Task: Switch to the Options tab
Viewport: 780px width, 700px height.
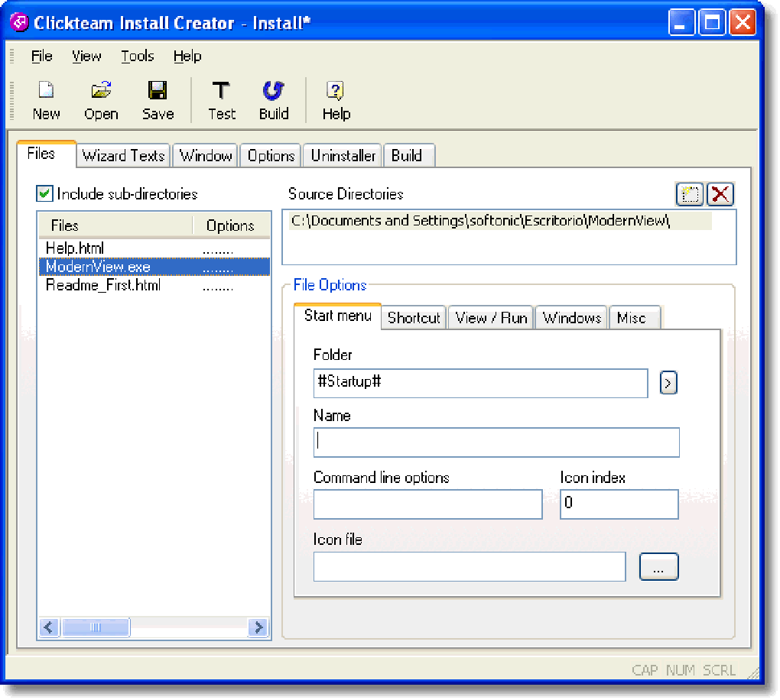Action: click(271, 156)
